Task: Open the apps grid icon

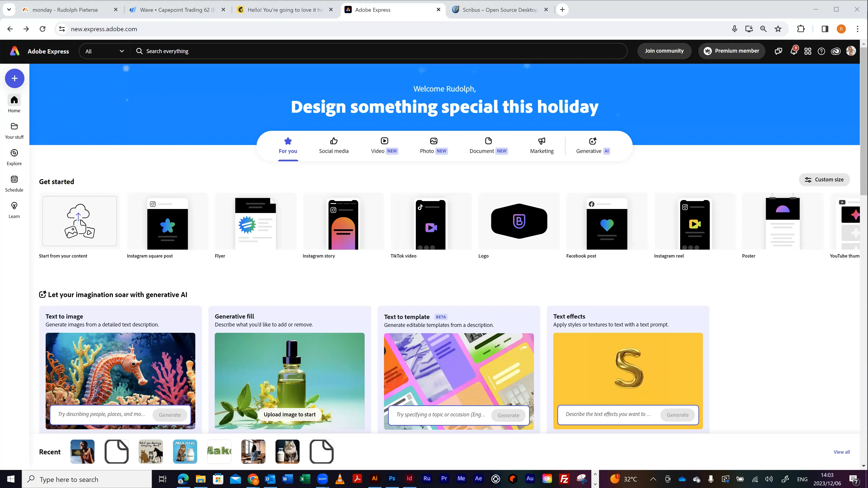Action: [808, 51]
